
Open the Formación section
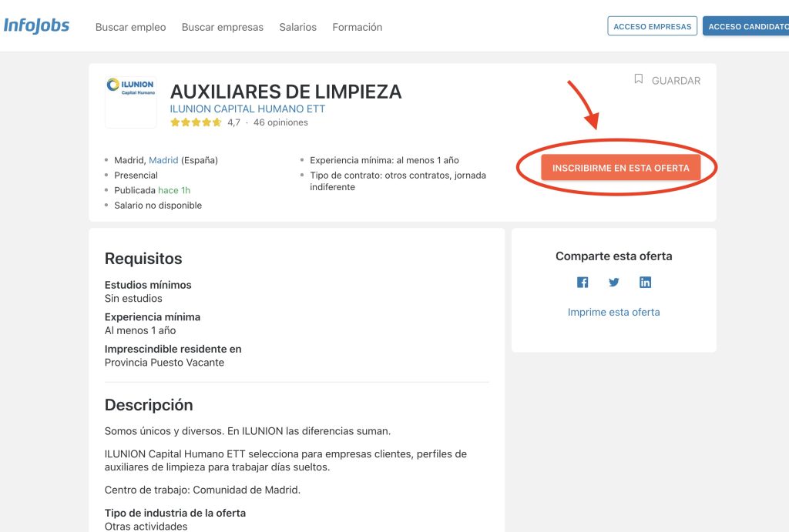click(358, 27)
